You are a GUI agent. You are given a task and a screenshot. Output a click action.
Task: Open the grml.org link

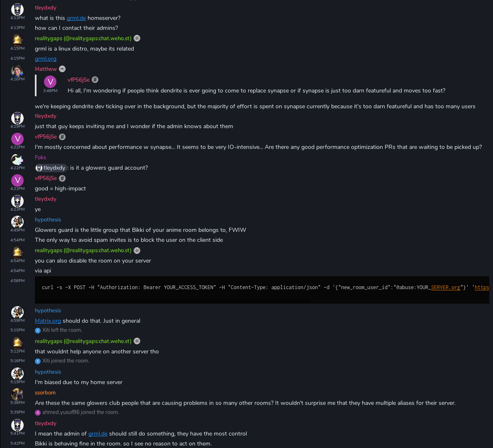click(46, 59)
